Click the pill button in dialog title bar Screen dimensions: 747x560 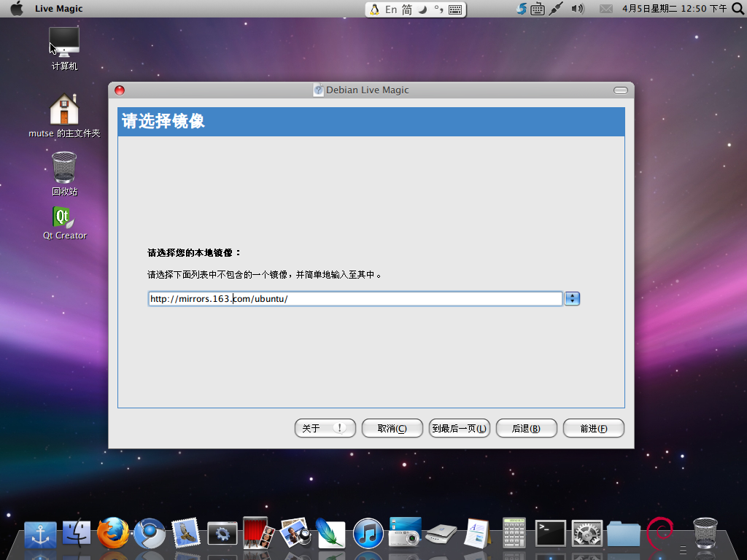pos(621,90)
